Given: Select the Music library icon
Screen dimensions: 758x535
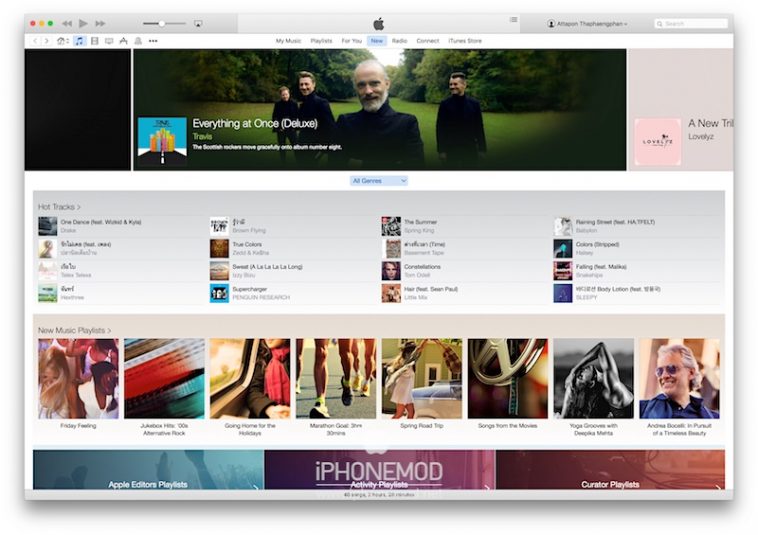Looking at the screenshot, I should [79, 41].
